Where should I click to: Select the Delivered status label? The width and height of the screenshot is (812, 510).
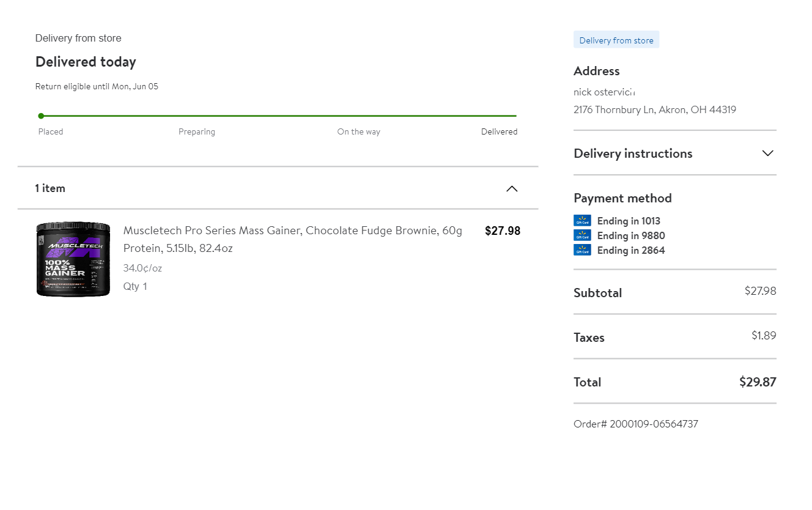pos(499,131)
